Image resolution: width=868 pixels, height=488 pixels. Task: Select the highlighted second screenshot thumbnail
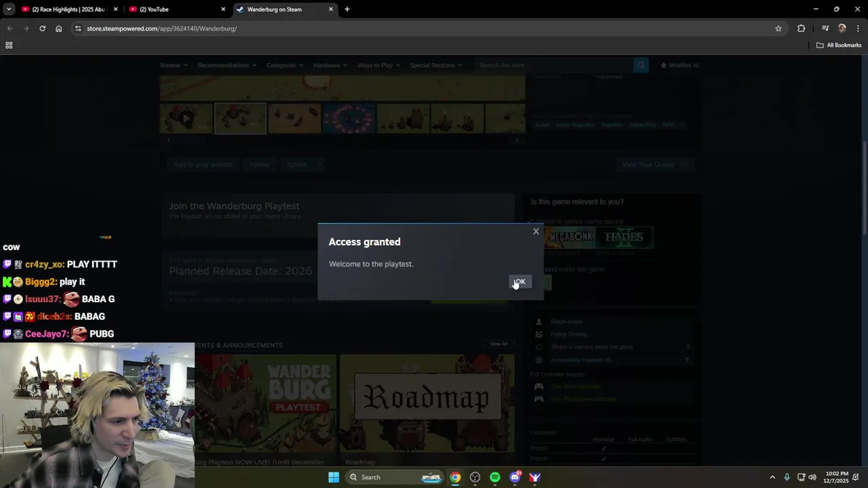click(x=240, y=119)
